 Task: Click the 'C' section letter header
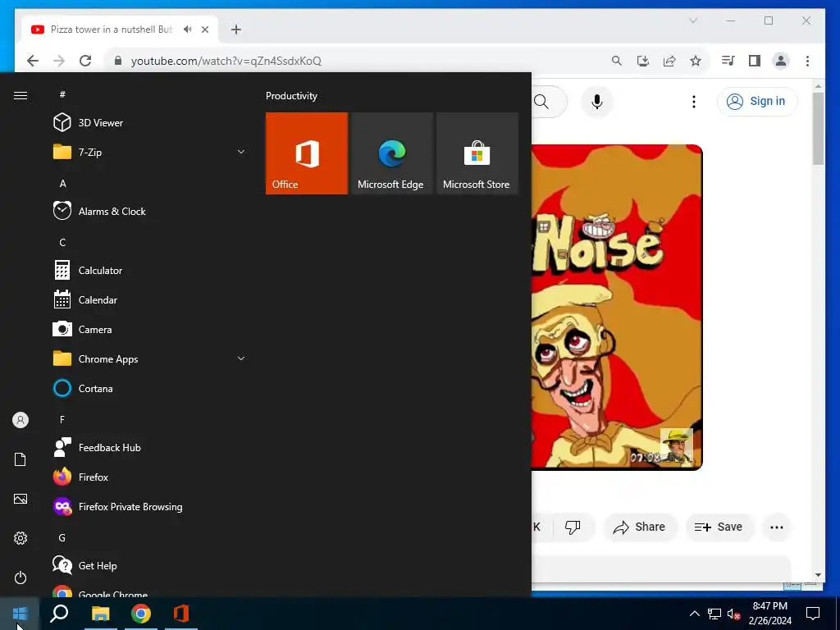tap(62, 243)
